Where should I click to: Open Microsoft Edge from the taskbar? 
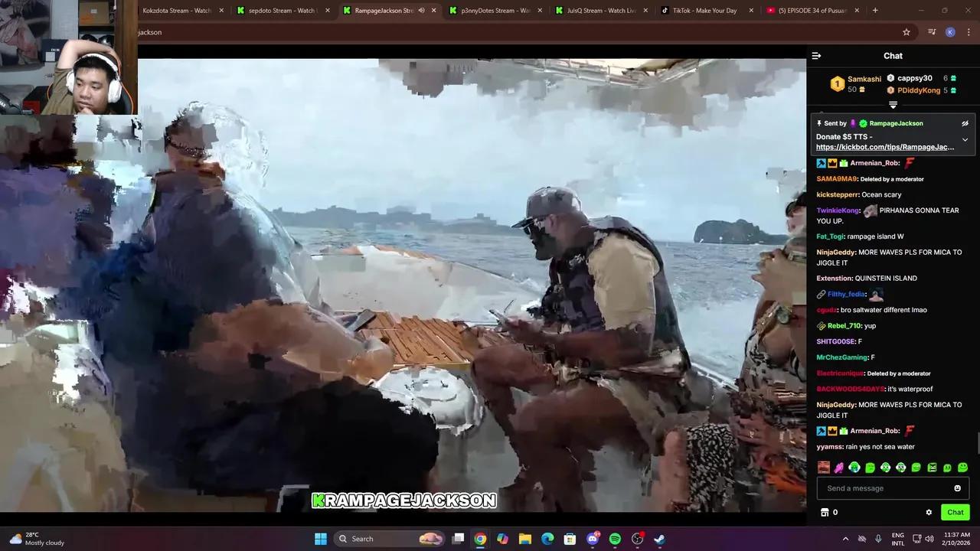547,539
